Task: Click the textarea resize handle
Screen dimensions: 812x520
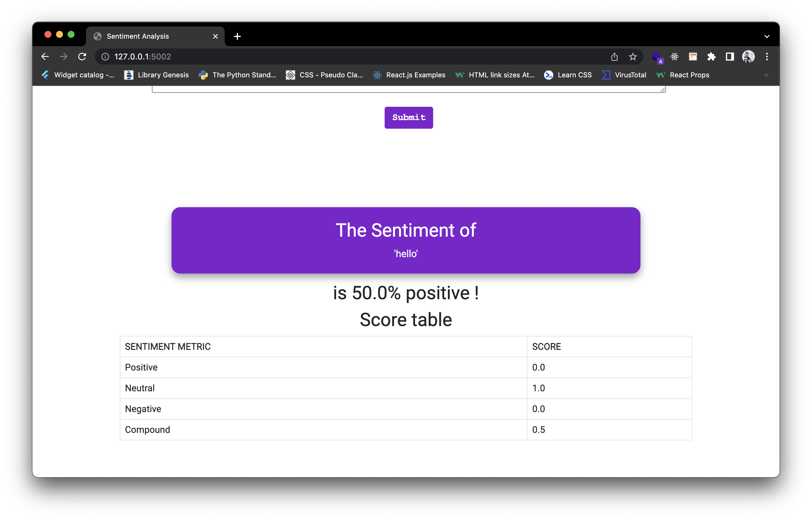Action: coord(663,89)
